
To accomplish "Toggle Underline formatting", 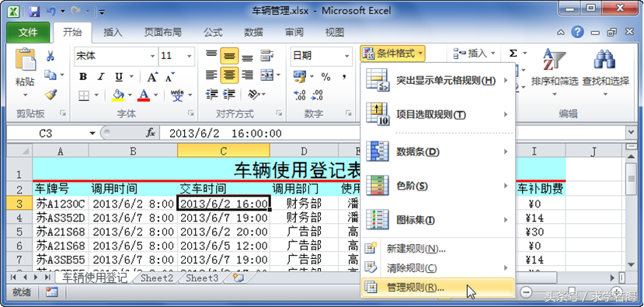I will [119, 76].
